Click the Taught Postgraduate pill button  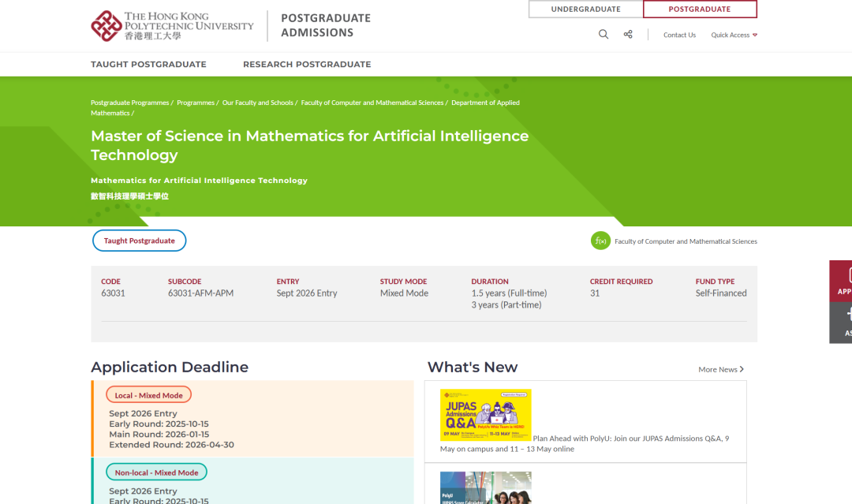(139, 241)
